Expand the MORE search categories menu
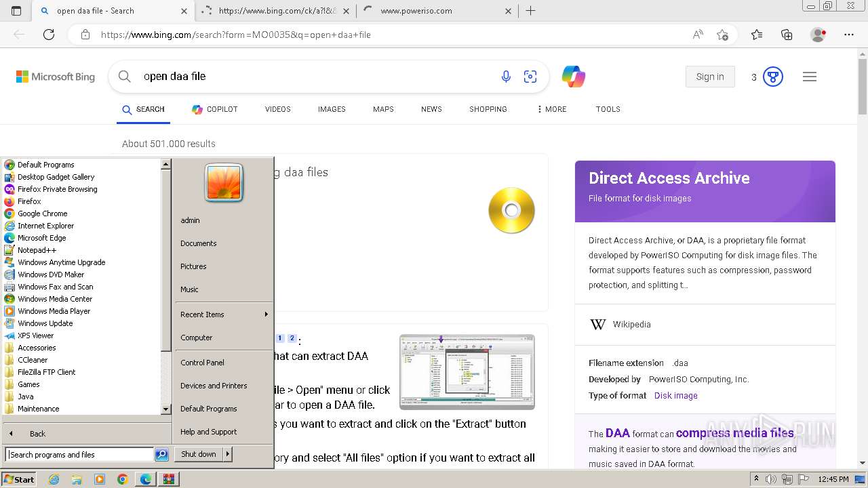Viewport: 868px width, 488px height. click(551, 109)
